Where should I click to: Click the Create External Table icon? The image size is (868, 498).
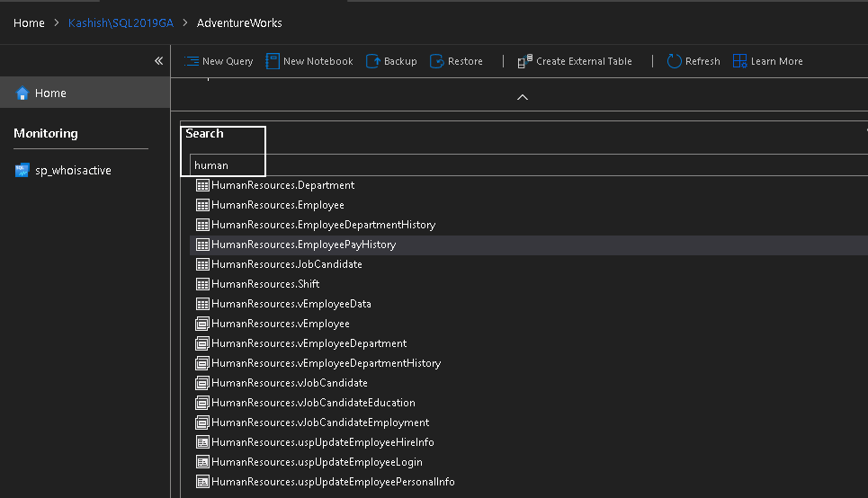[x=525, y=61]
